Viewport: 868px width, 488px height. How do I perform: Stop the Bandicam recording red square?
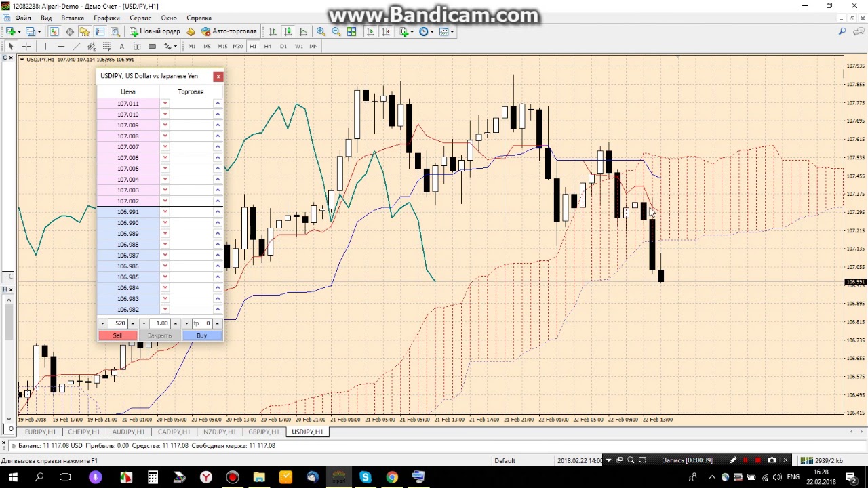(758, 460)
